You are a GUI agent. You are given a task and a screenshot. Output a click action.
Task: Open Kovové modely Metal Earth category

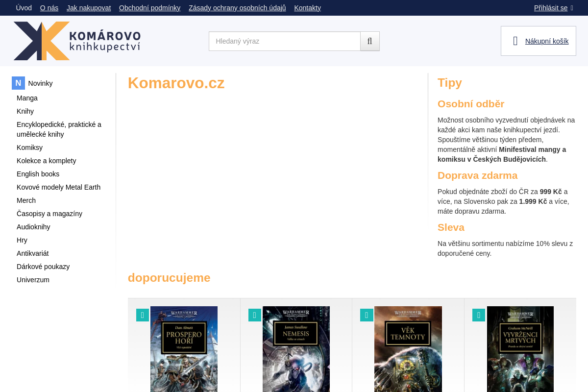pos(58,187)
